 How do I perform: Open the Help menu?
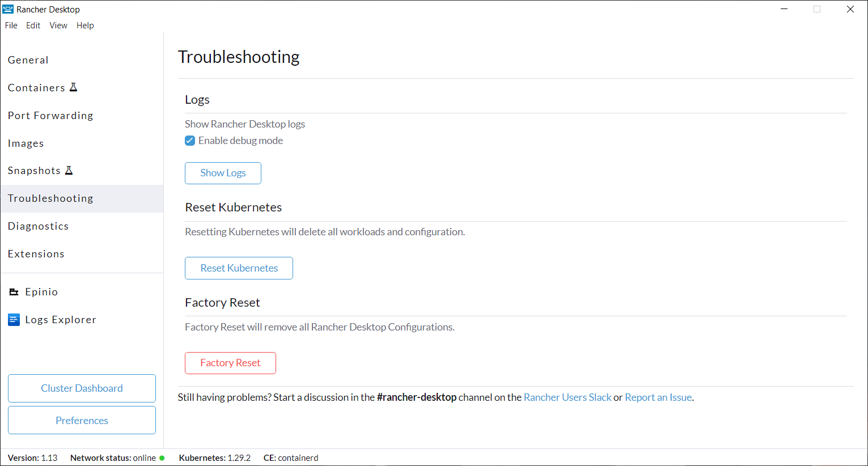(x=85, y=26)
